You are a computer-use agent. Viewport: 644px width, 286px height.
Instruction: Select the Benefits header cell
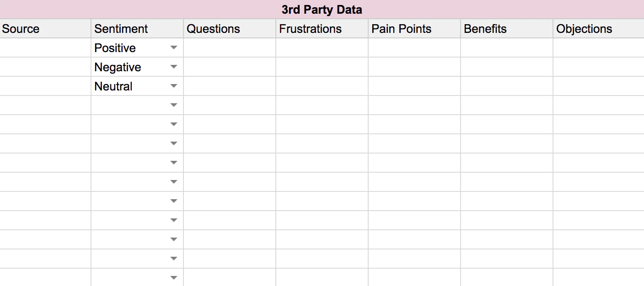coord(506,29)
